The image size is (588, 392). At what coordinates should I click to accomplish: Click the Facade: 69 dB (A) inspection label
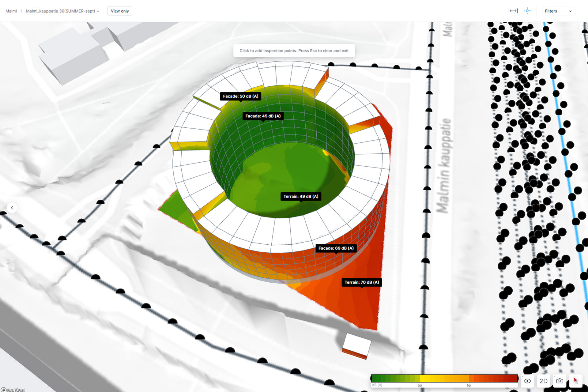click(x=336, y=248)
